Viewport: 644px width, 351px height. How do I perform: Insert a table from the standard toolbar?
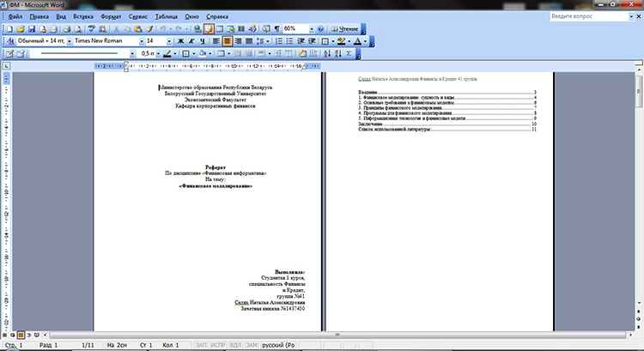[220, 28]
